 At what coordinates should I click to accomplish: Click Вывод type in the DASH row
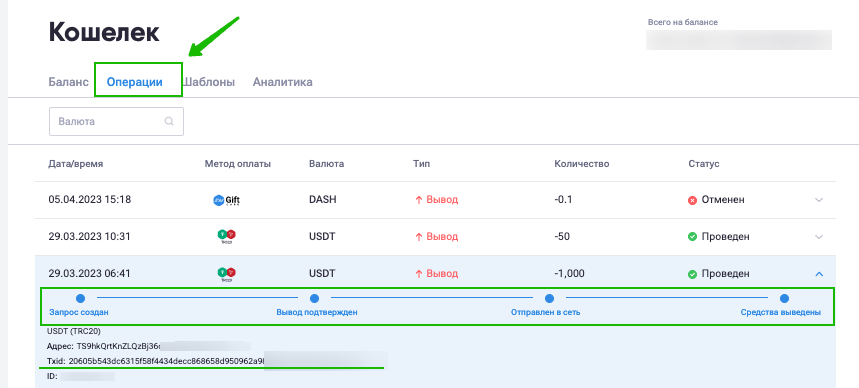click(437, 200)
